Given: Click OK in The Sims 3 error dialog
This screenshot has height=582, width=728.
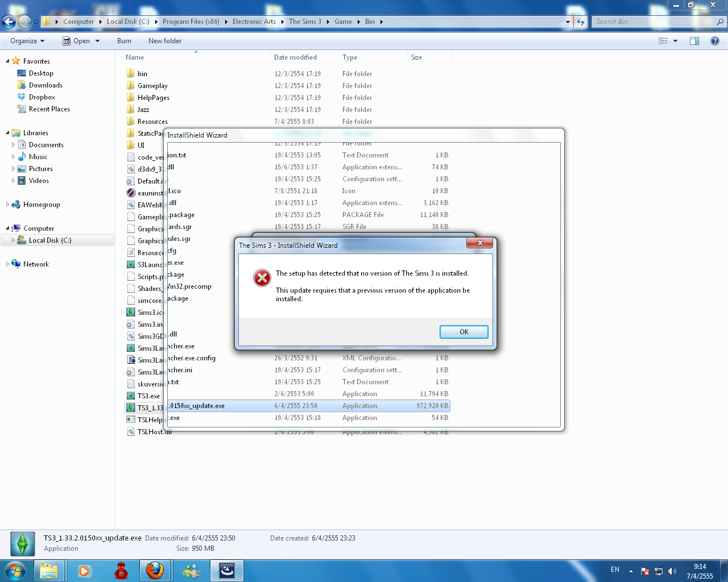Looking at the screenshot, I should [x=464, y=332].
